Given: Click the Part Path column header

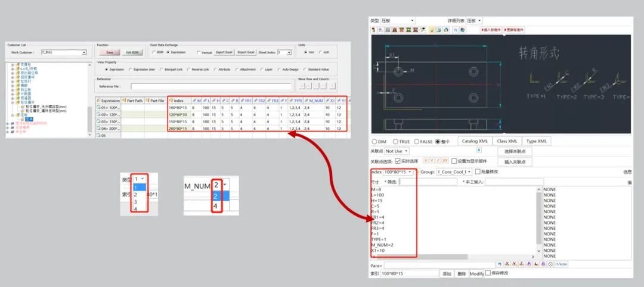Looking at the screenshot, I should pyautogui.click(x=132, y=101).
